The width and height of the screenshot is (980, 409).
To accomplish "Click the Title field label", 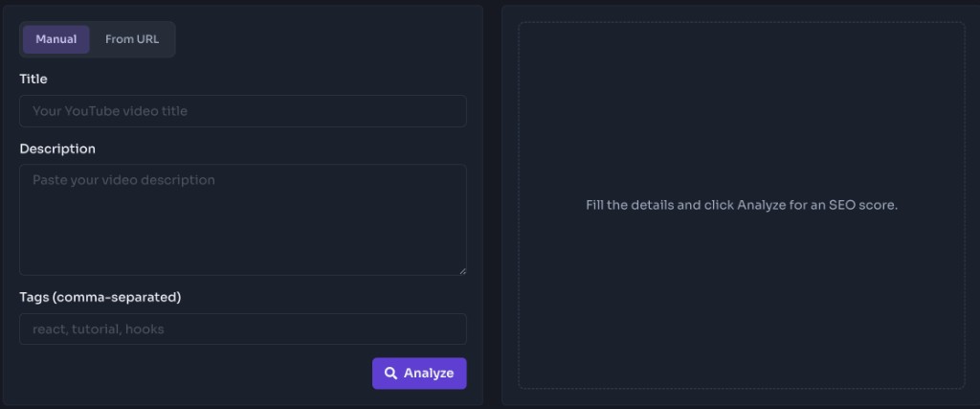I will 33,79.
